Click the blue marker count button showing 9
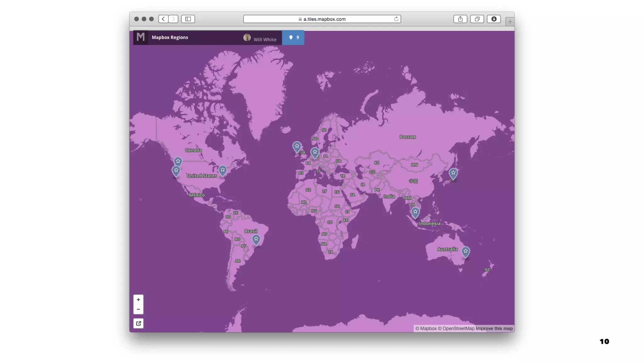 [293, 37]
